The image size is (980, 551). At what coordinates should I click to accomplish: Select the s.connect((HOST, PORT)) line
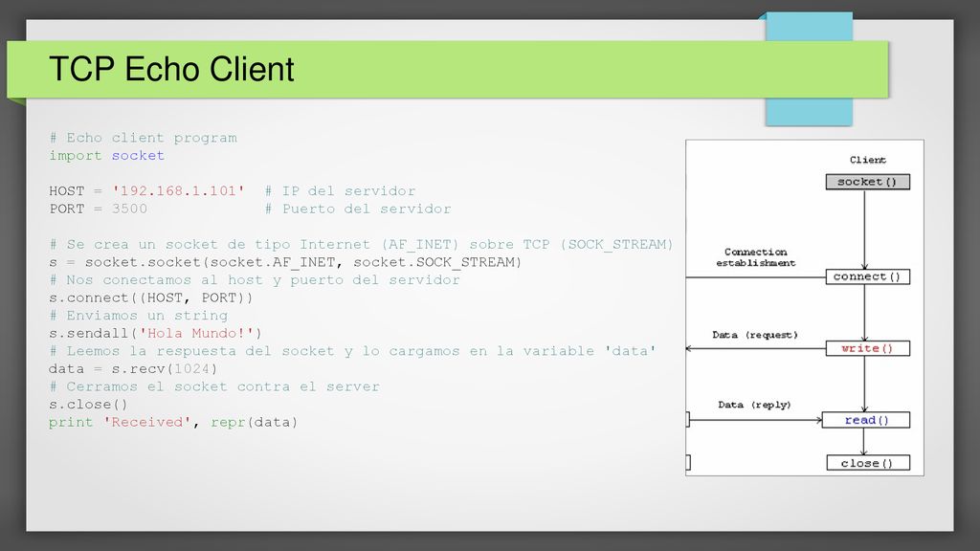pyautogui.click(x=151, y=298)
